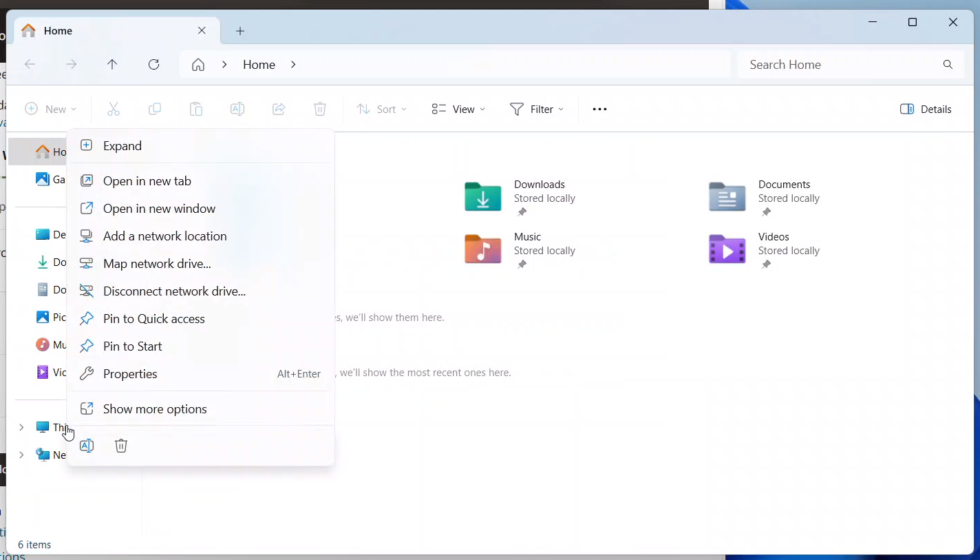The width and height of the screenshot is (980, 560).
Task: Select the Music icon in navigation pane
Action: tap(43, 344)
